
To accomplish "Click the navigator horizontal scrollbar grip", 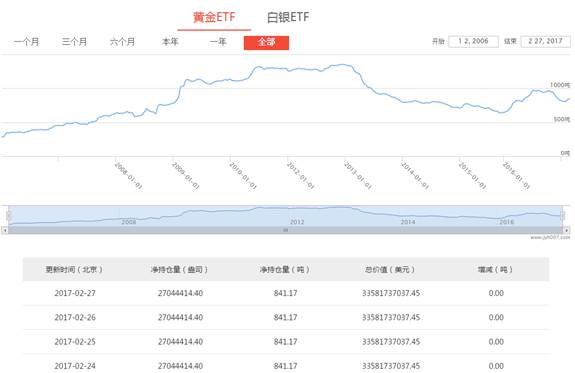I will [285, 230].
